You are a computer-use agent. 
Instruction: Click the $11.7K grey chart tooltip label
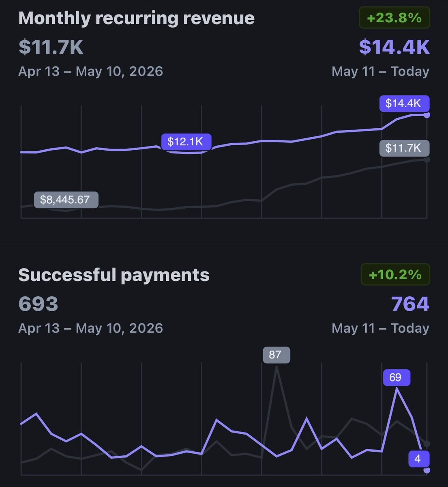[x=404, y=148]
